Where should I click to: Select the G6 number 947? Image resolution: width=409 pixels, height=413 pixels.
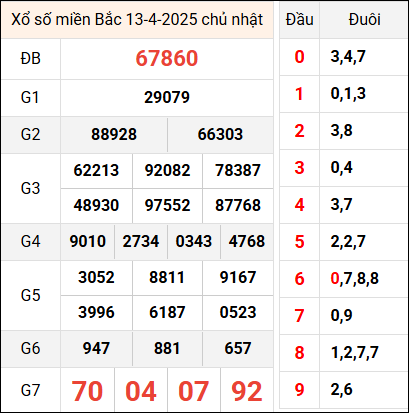tap(96, 349)
